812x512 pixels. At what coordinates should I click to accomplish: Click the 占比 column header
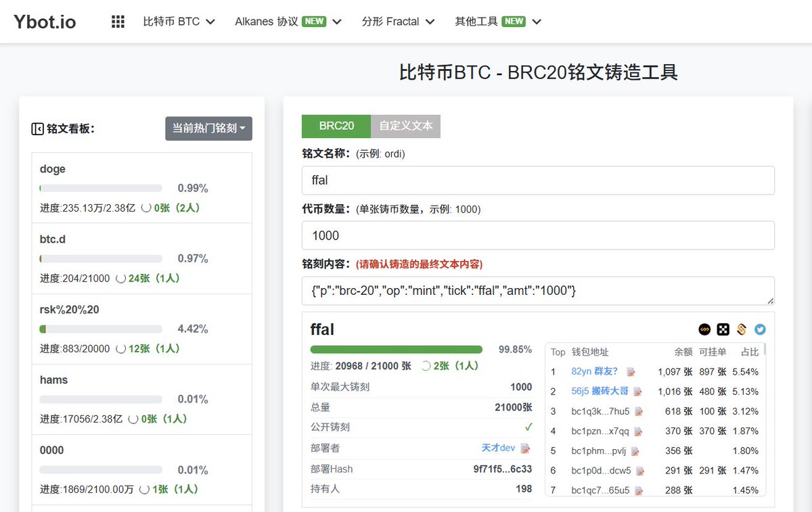click(750, 352)
